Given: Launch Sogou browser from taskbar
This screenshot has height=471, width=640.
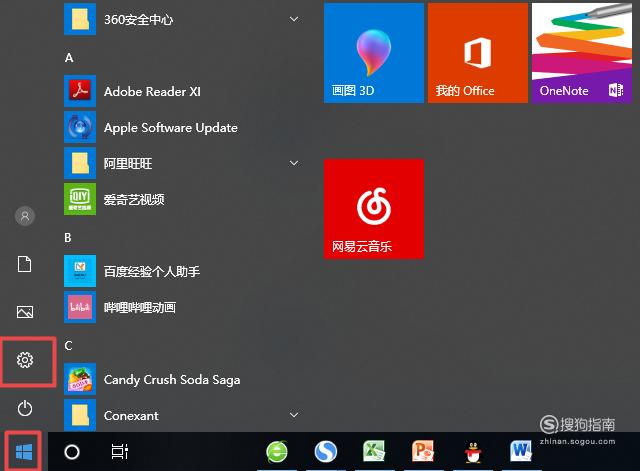Looking at the screenshot, I should (x=326, y=451).
